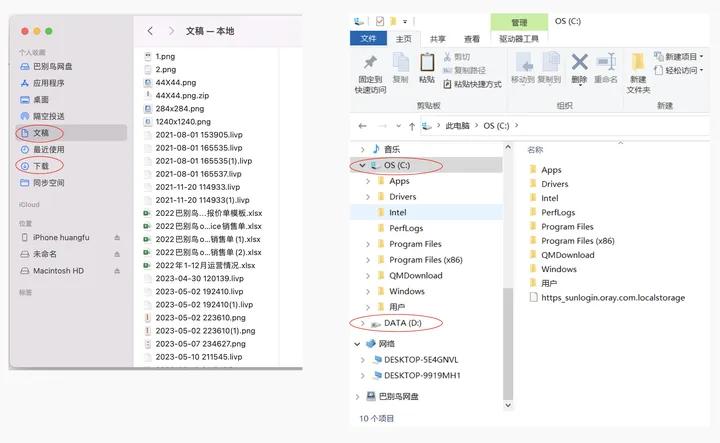Switch to 查看 ribbon tab
Image resolution: width=720 pixels, height=443 pixels.
click(x=472, y=39)
